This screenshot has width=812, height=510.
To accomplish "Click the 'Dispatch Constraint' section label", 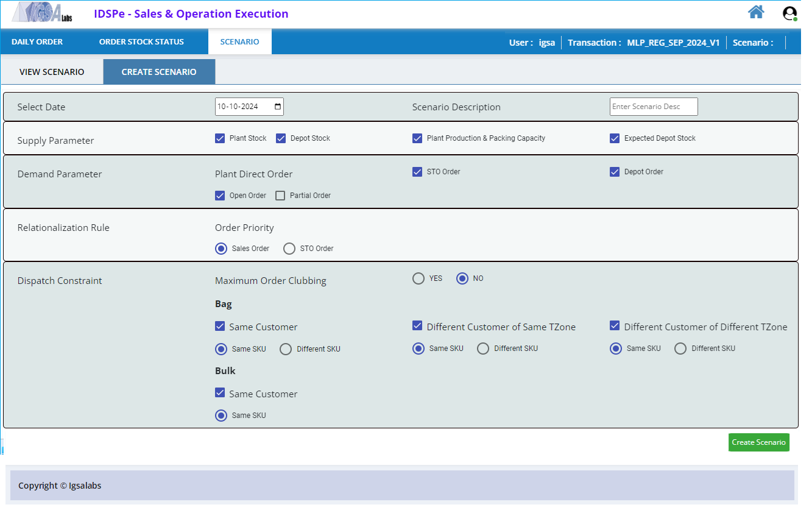I will click(x=60, y=281).
